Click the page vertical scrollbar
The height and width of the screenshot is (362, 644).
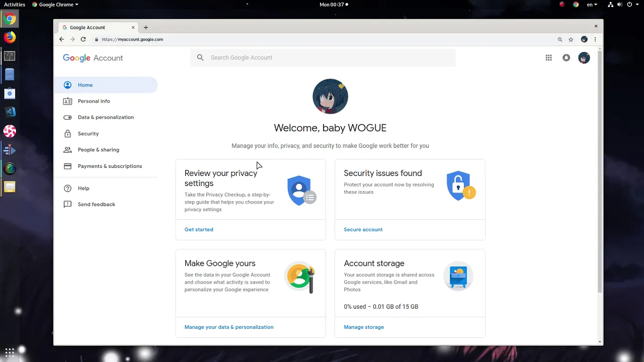(x=600, y=171)
